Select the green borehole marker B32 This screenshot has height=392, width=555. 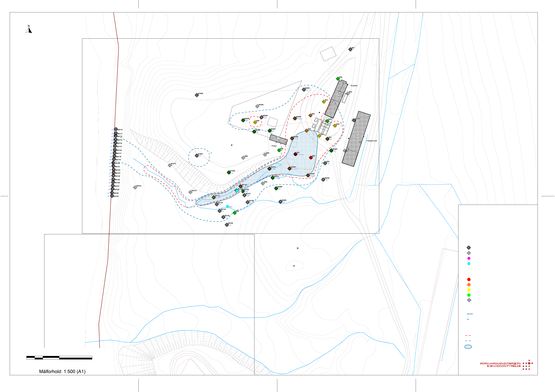338,79
